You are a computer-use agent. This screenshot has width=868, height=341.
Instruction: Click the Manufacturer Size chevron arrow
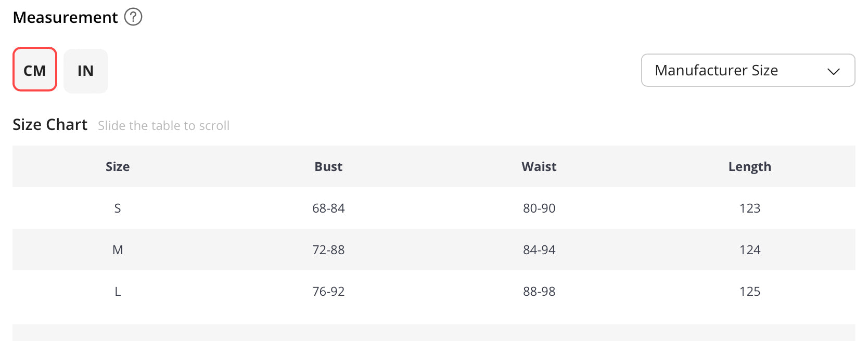834,71
